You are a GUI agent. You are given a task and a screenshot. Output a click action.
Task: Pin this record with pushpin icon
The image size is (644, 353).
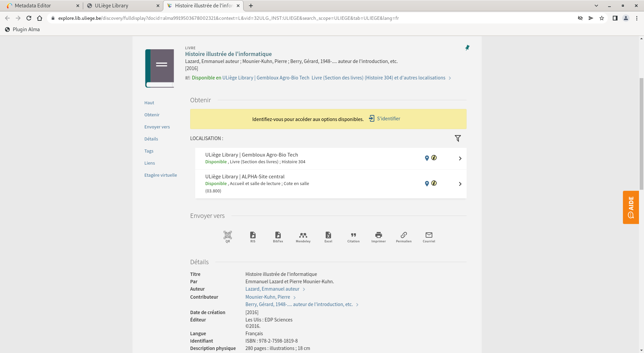467,48
